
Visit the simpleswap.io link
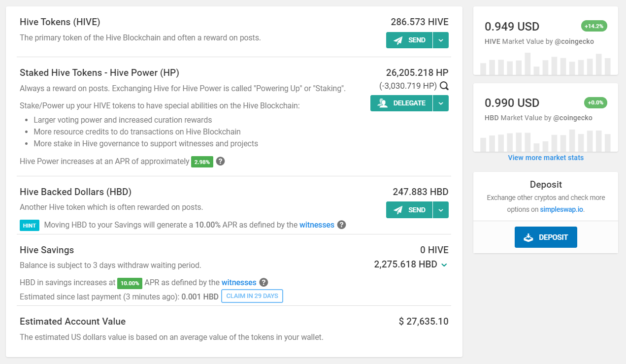tap(561, 209)
